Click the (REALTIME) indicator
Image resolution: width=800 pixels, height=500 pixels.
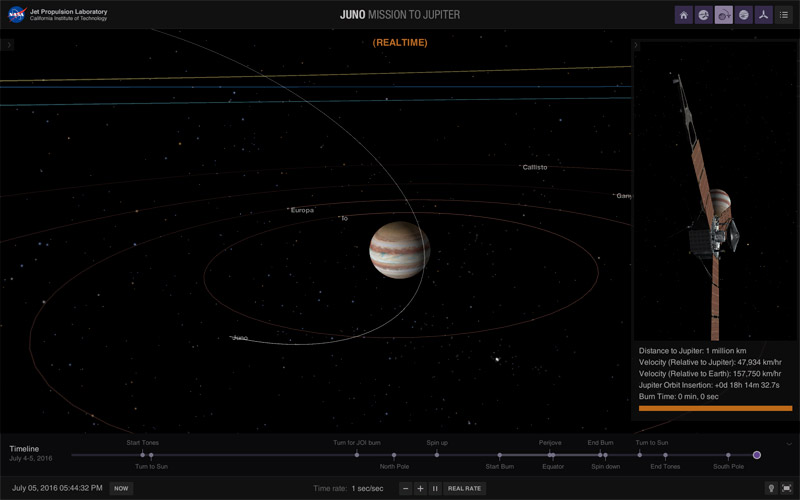[x=400, y=43]
